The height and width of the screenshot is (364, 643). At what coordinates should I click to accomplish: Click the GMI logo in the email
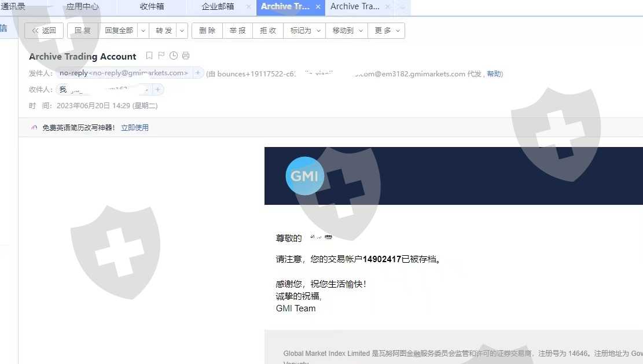304,176
